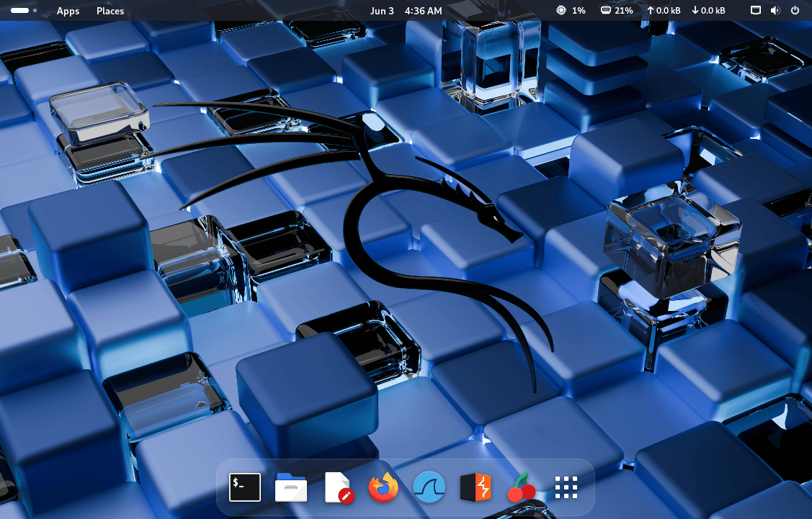This screenshot has height=519, width=812.
Task: Launch Firefox browser
Action: coord(383,487)
